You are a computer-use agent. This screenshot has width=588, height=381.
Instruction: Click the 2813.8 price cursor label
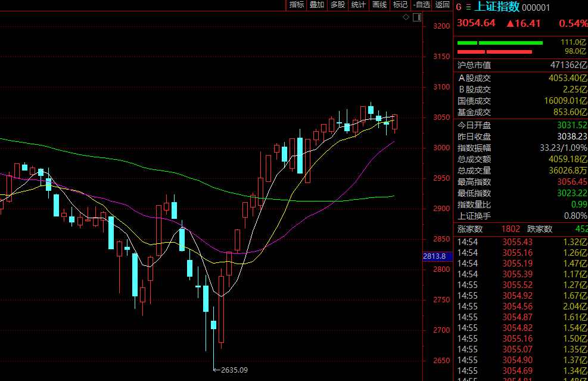[437, 256]
